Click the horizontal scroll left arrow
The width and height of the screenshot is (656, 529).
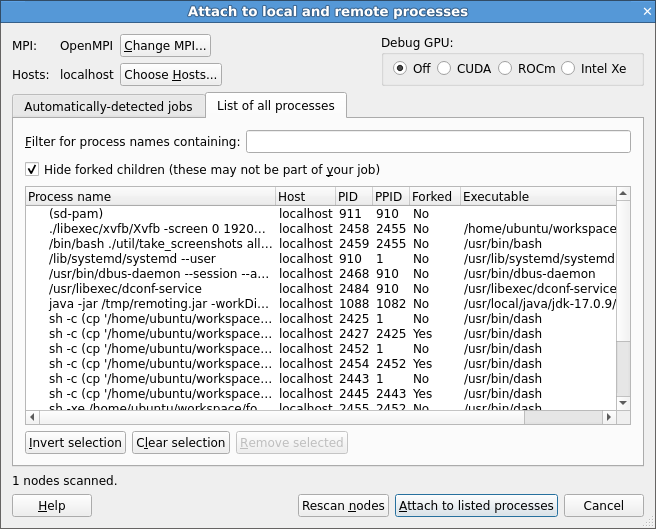tap(32, 417)
